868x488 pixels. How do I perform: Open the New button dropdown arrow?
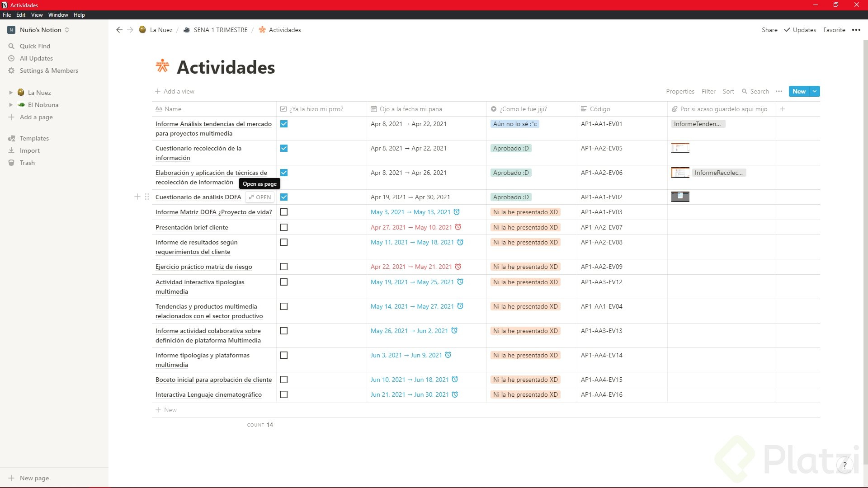(x=815, y=91)
